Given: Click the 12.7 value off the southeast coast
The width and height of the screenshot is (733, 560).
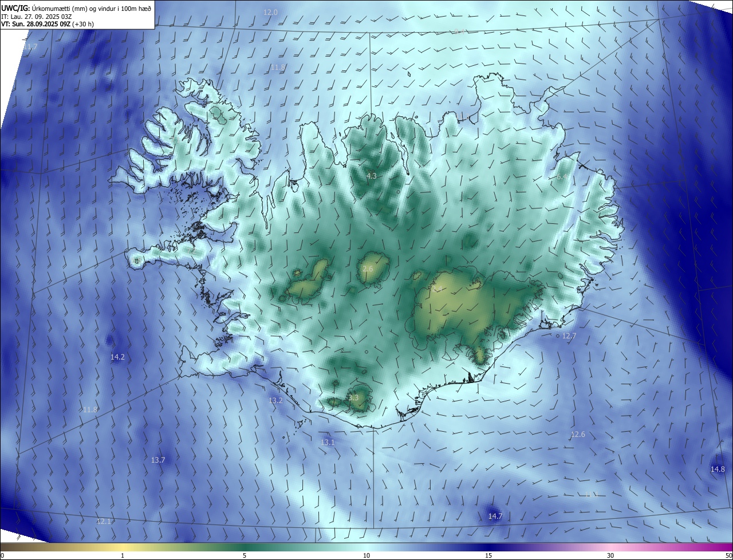Looking at the screenshot, I should (x=569, y=336).
